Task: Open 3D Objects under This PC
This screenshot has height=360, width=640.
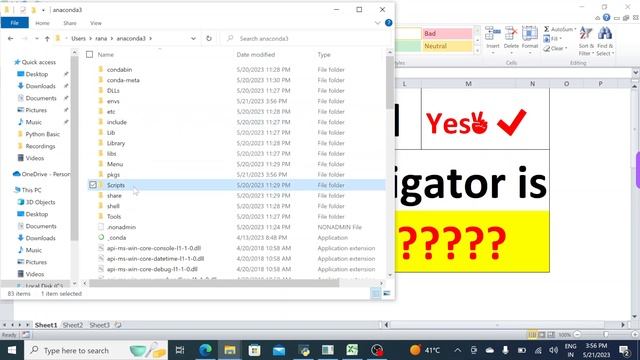Action: 40,202
